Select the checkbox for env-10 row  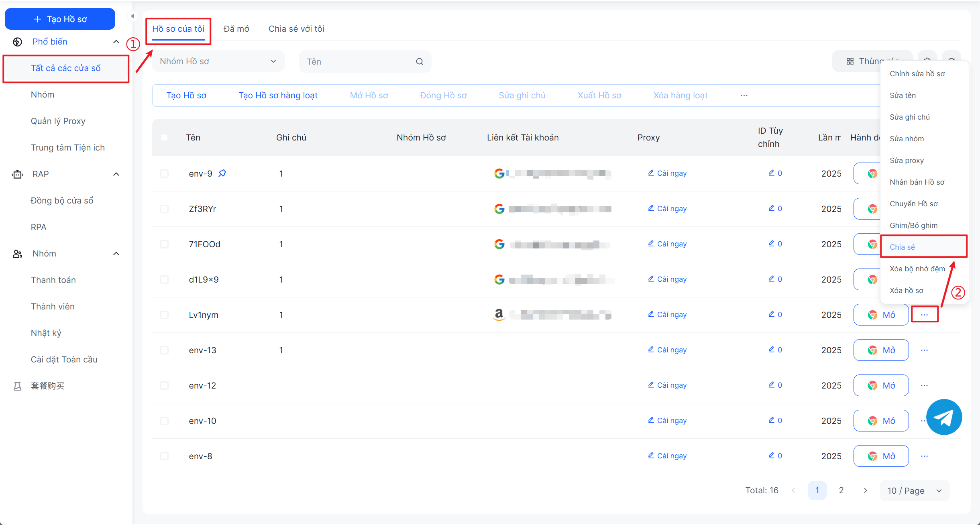coord(164,421)
